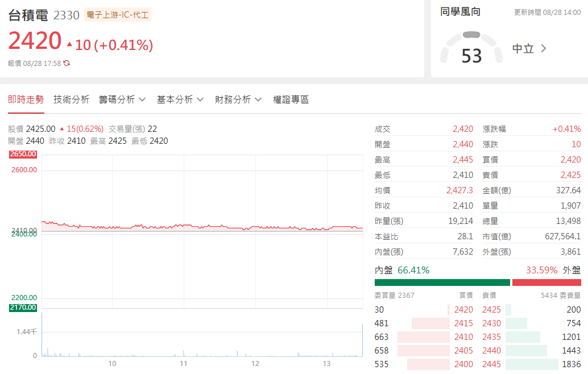Click the ask quantity 1836
Viewport: 588px width, 374px height.
pyautogui.click(x=571, y=364)
